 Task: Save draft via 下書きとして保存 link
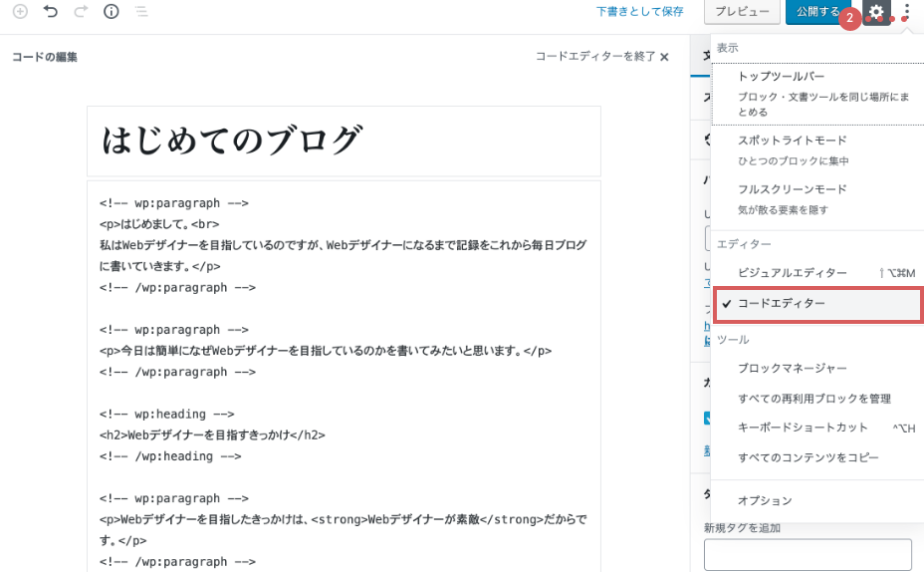639,12
